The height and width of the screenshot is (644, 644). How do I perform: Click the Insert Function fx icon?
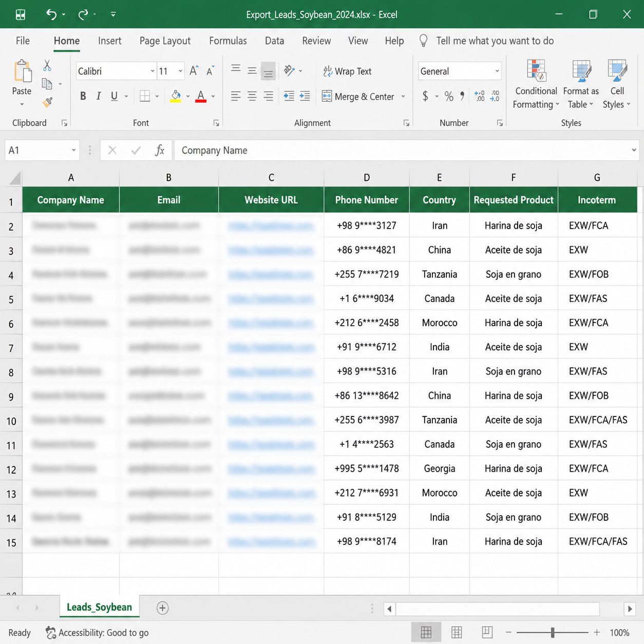(x=159, y=150)
